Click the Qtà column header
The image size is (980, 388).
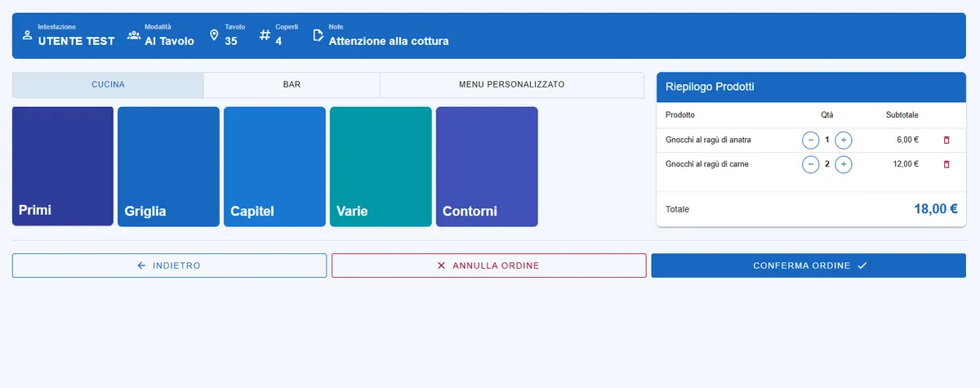(827, 115)
